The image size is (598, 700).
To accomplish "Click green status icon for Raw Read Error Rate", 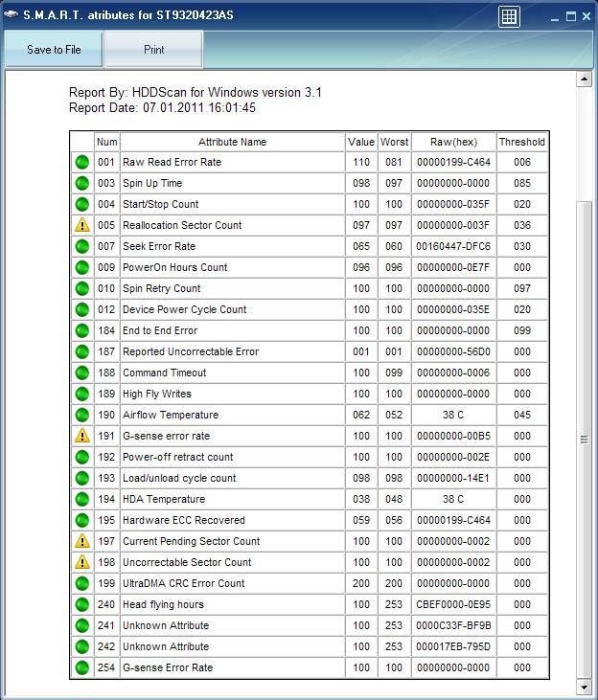I will [x=82, y=163].
